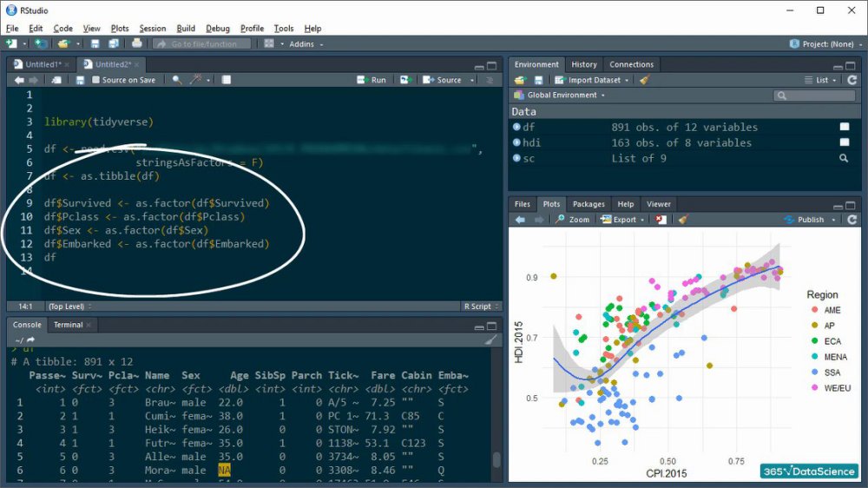Open the Profile menu
This screenshot has width=868, height=488.
252,29
